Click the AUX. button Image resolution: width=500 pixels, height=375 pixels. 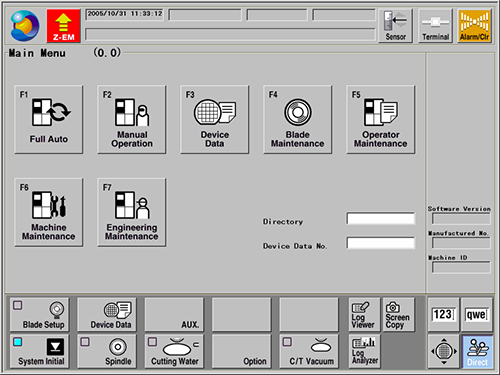coord(174,315)
